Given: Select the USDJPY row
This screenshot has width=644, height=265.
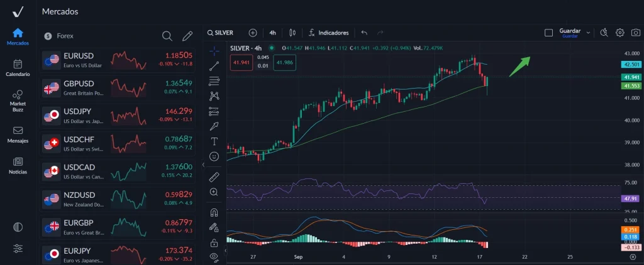Looking at the screenshot, I should (x=117, y=116).
